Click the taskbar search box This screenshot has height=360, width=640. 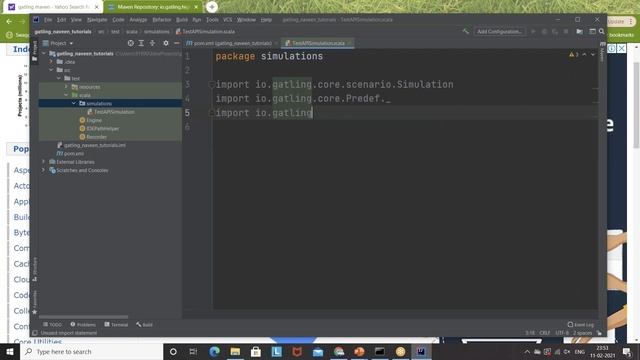(91, 351)
